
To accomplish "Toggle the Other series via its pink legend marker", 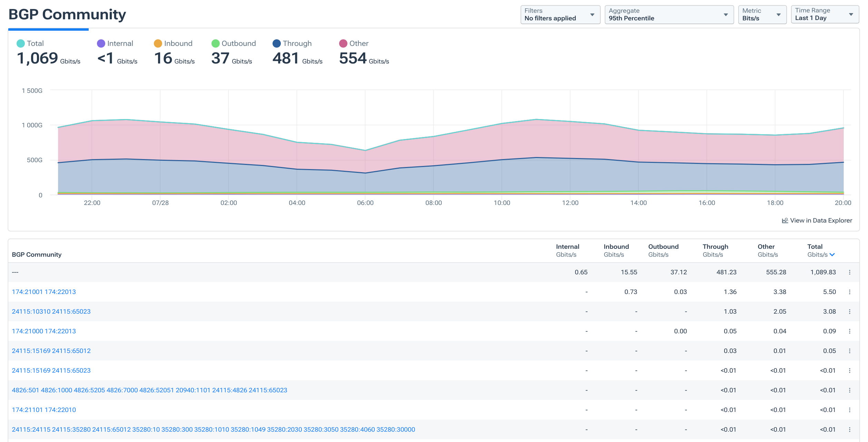I will (343, 43).
